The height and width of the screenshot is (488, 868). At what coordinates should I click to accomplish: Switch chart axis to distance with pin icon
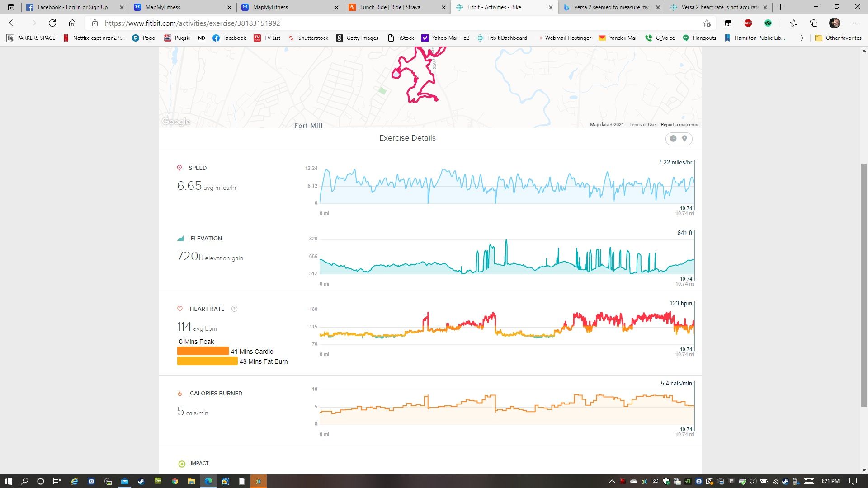(x=684, y=139)
